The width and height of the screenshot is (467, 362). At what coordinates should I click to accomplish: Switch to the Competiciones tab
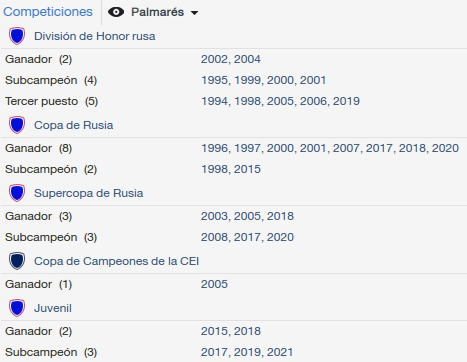click(48, 12)
